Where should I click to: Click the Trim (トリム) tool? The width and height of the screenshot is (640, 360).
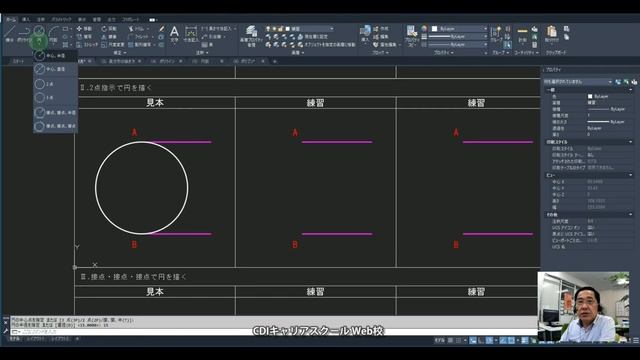(136, 29)
